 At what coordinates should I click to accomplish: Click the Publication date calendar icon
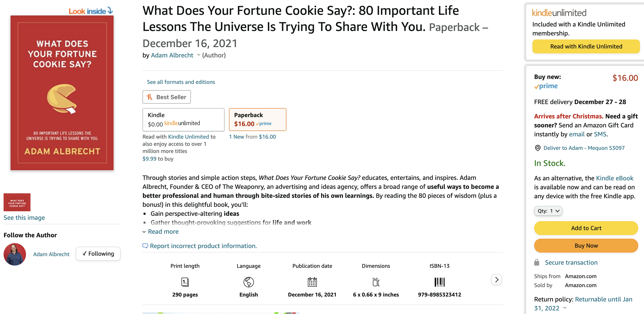[312, 282]
